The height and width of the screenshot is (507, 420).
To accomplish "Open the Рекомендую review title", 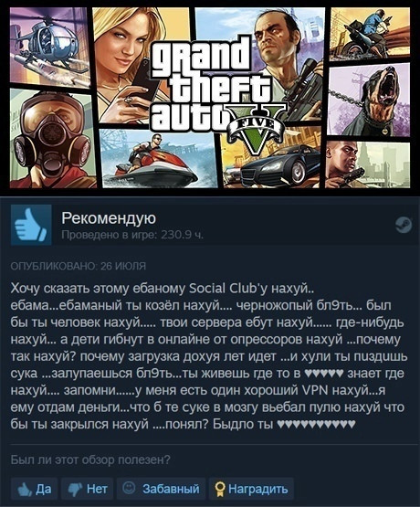I will click(109, 218).
